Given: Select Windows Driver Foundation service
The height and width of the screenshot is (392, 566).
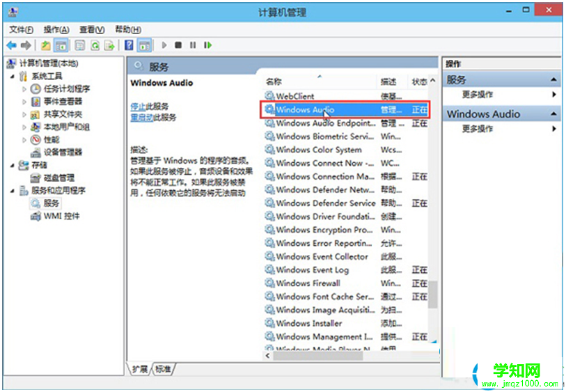Looking at the screenshot, I should [x=345, y=217].
